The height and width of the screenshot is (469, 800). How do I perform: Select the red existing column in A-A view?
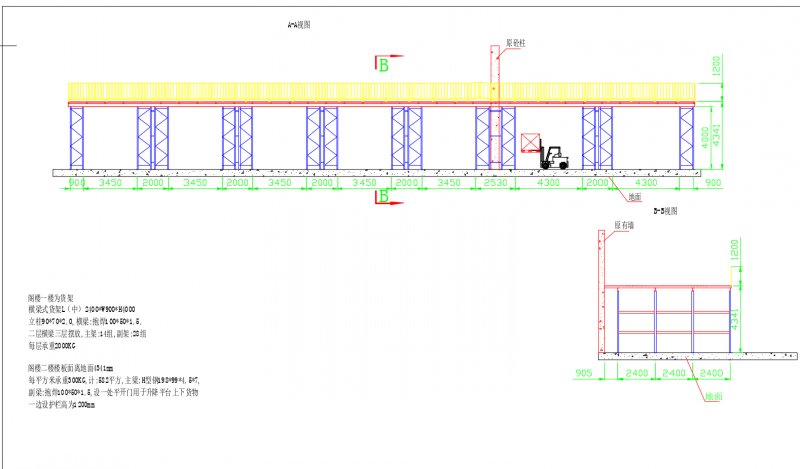pyautogui.click(x=495, y=110)
